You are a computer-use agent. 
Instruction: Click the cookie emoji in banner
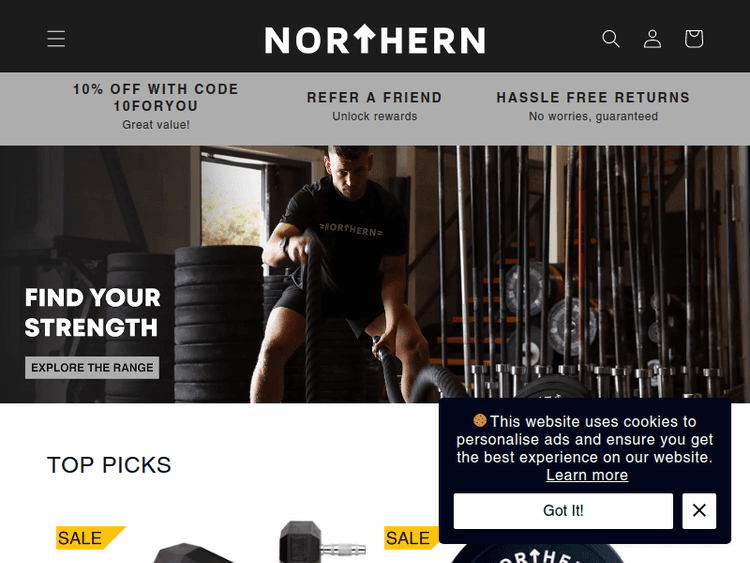pos(480,421)
